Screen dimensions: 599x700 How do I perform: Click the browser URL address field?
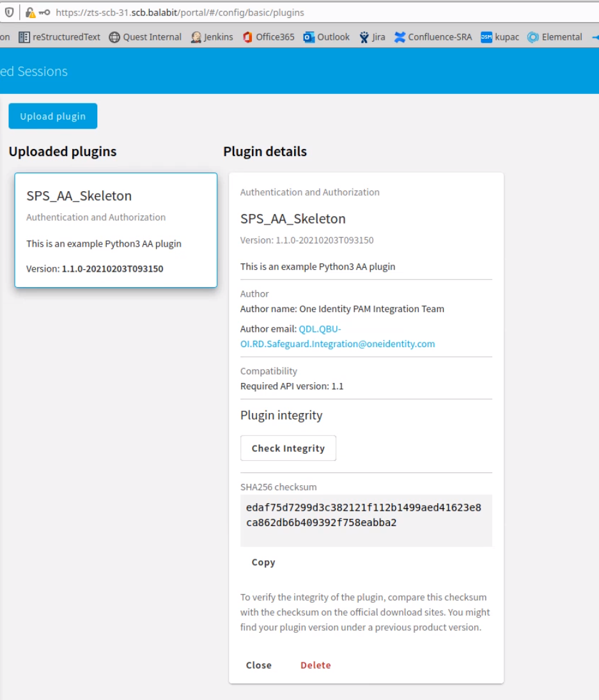point(313,13)
